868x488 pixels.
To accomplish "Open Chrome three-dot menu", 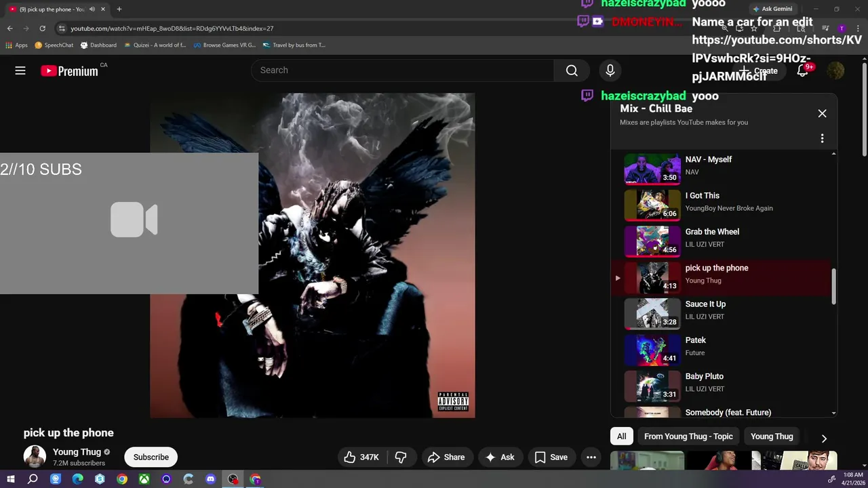I will coord(858,28).
